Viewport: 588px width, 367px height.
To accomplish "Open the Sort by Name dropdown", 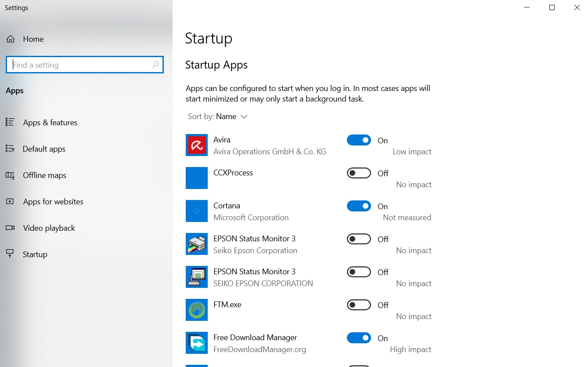I will pos(218,116).
